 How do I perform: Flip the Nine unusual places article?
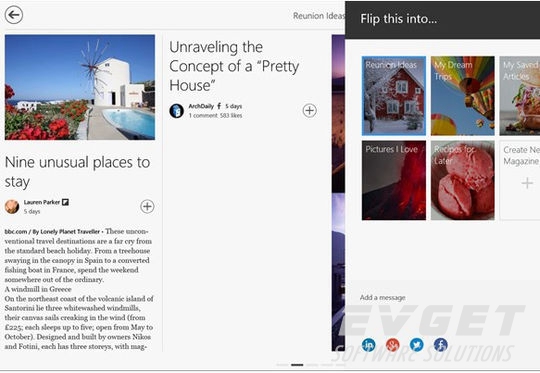click(147, 207)
